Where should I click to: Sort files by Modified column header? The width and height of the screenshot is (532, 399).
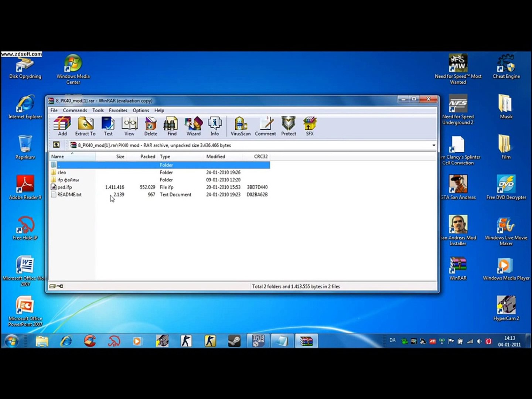[216, 157]
